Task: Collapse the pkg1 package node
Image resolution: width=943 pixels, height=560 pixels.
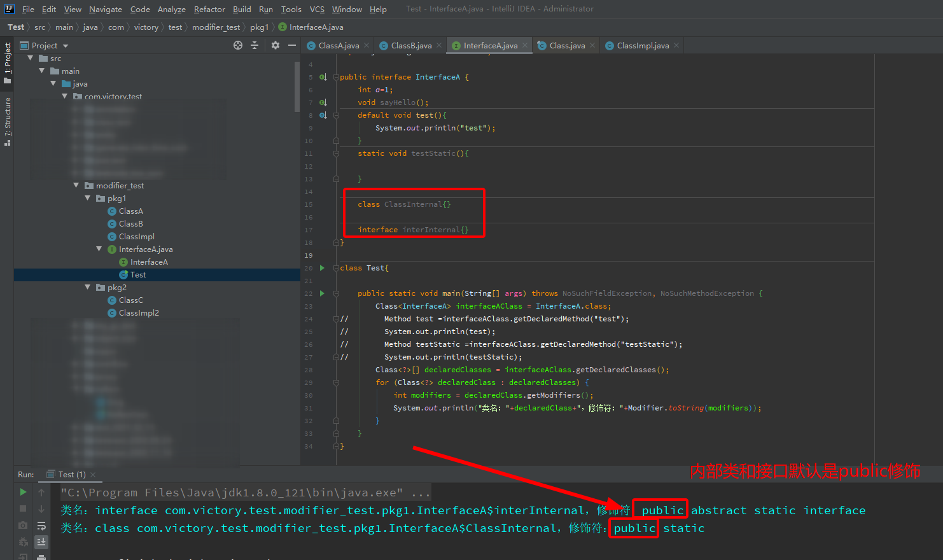Action: click(x=87, y=198)
